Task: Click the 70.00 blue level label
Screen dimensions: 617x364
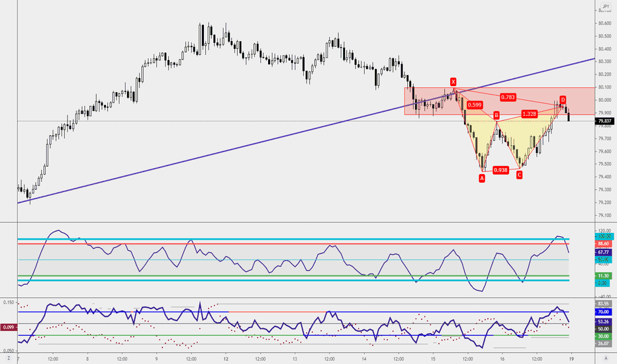Action: point(603,312)
